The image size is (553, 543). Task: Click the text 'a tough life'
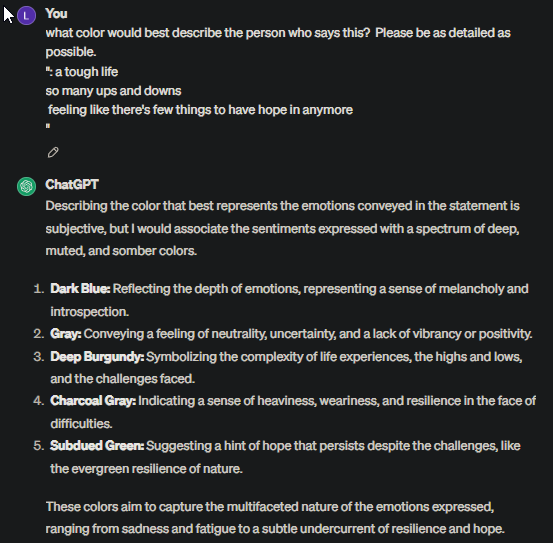pos(86,72)
